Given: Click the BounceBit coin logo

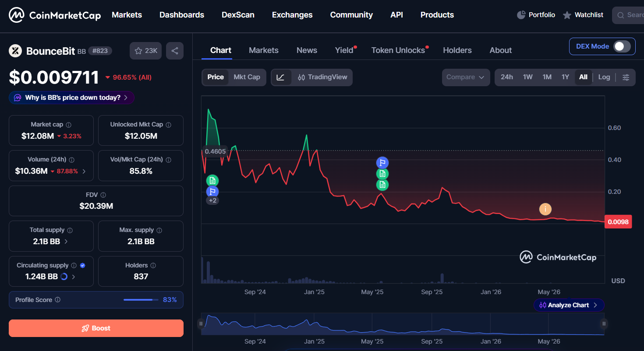Looking at the screenshot, I should (x=15, y=51).
